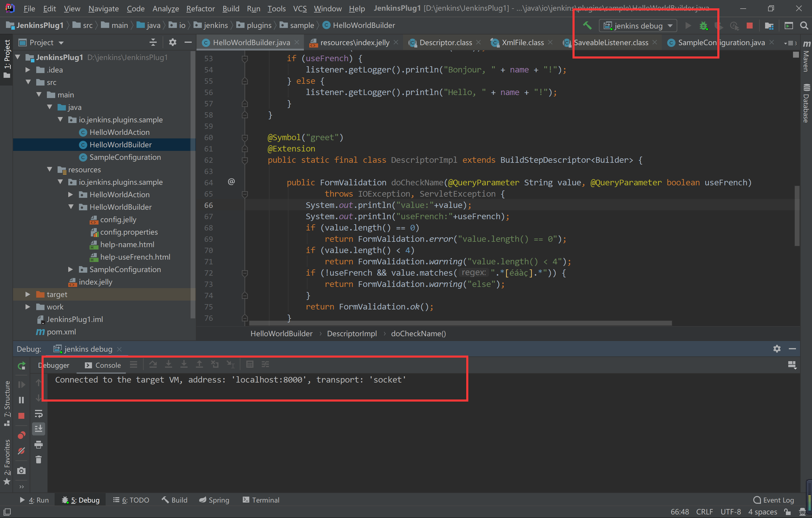Click the Run to Cursor icon
Screen dimensions: 812x518
click(231, 364)
